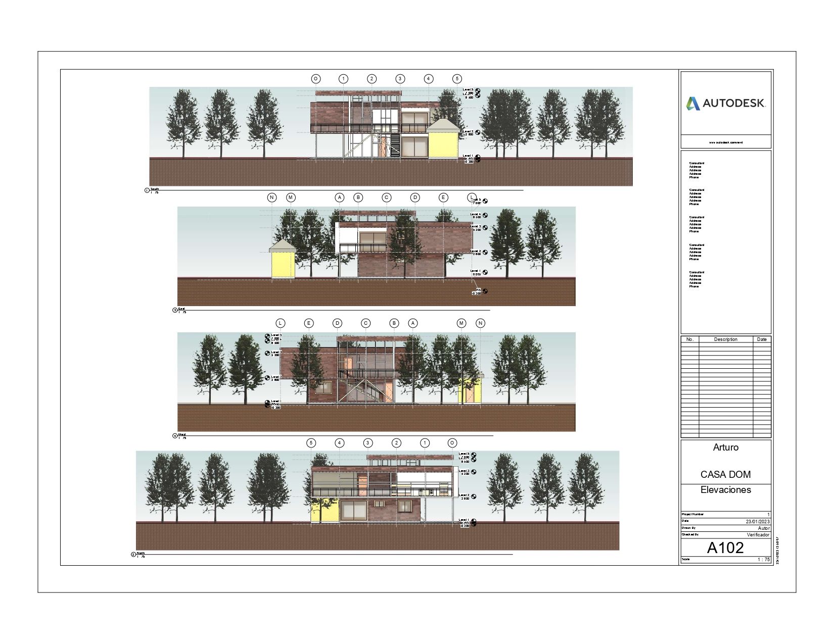834x644 pixels.
Task: Select grid bubble N on East elevation
Action: (272, 197)
